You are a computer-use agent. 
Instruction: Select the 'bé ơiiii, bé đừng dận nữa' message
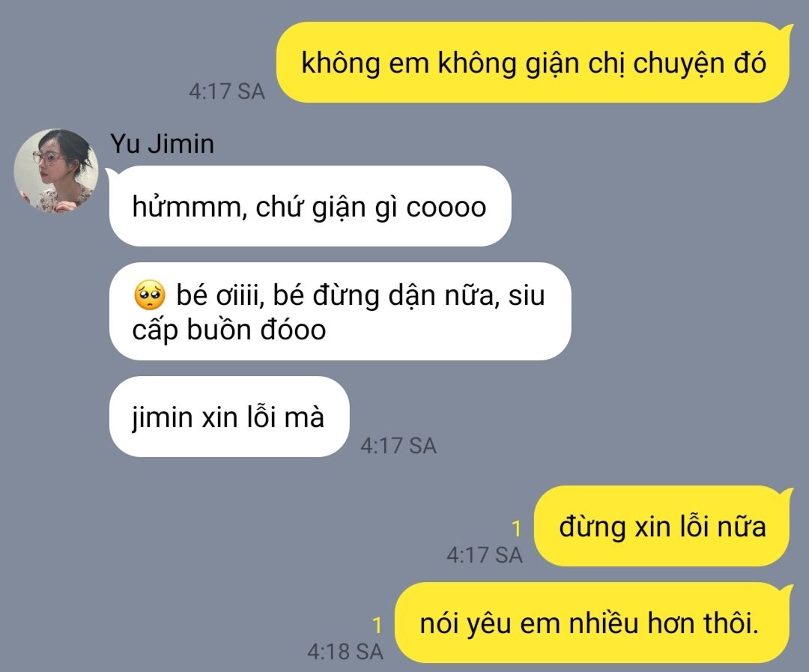(x=341, y=311)
